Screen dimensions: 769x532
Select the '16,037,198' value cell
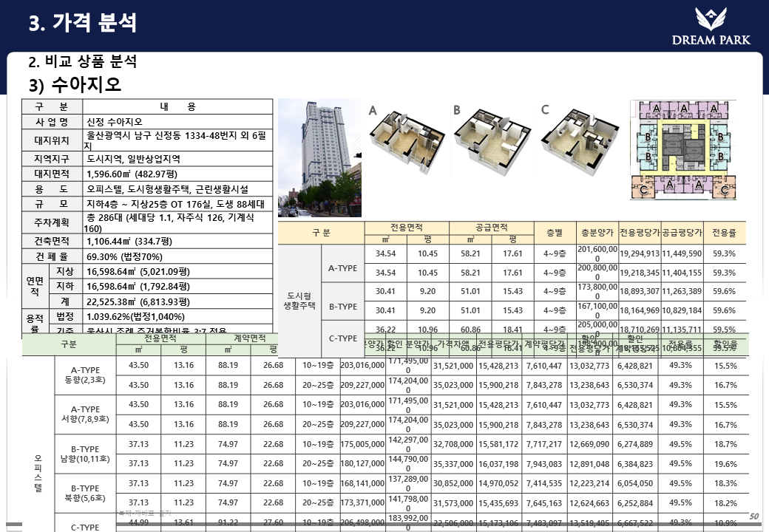tap(499, 464)
